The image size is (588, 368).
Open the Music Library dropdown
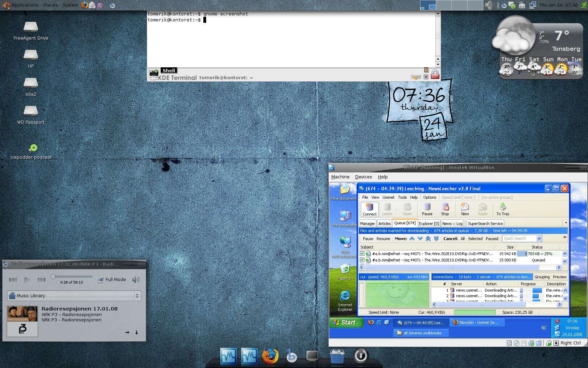pos(74,296)
